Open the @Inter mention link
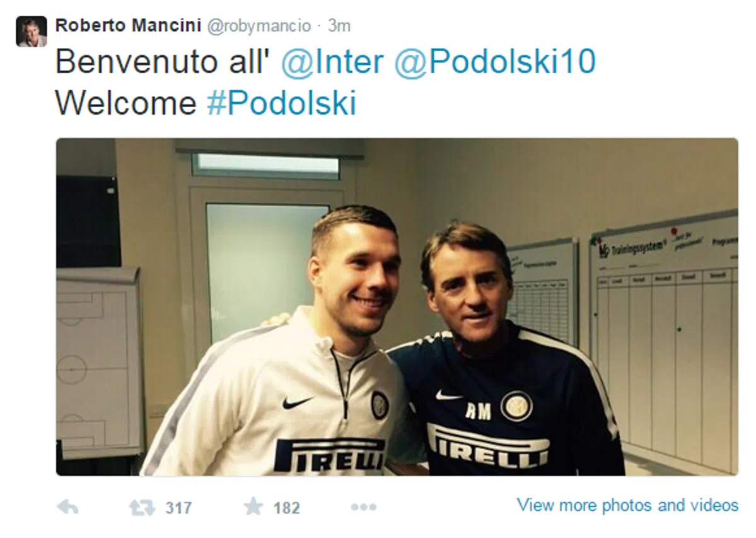Screen dimensions: 756x538 [x=332, y=62]
